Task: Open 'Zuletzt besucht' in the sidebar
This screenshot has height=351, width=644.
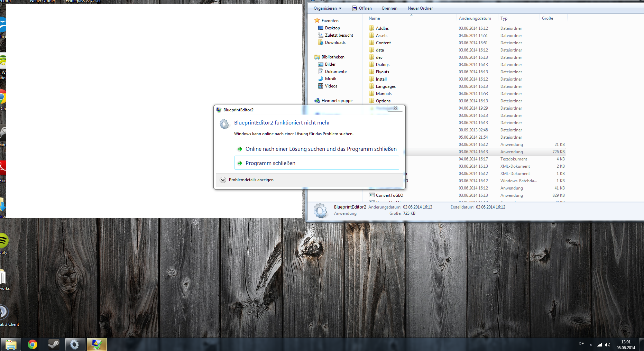Action: [x=335, y=35]
